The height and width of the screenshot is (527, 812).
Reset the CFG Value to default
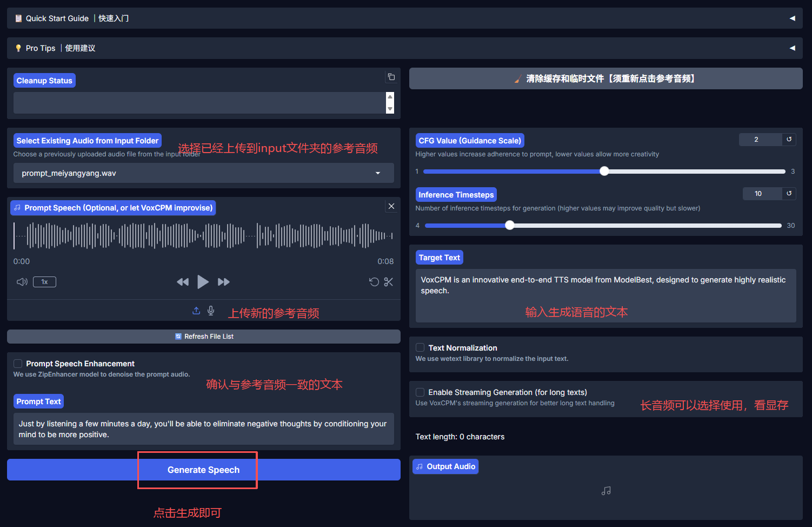(789, 140)
